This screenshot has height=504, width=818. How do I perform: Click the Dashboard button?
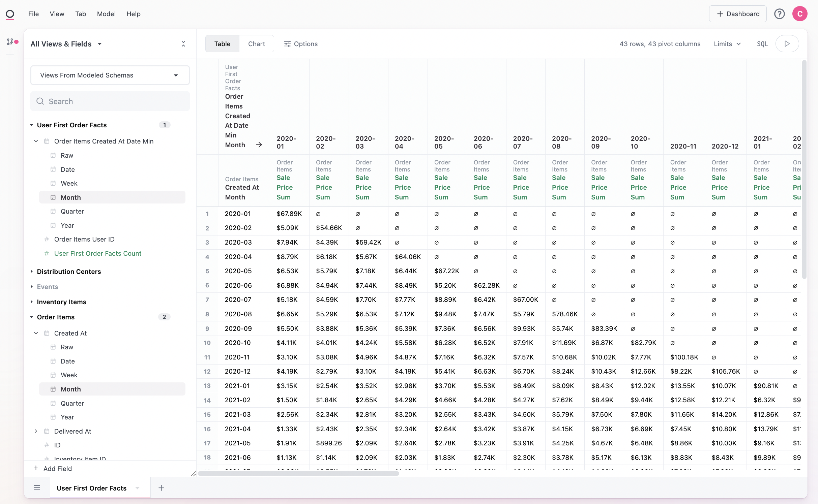coord(737,14)
